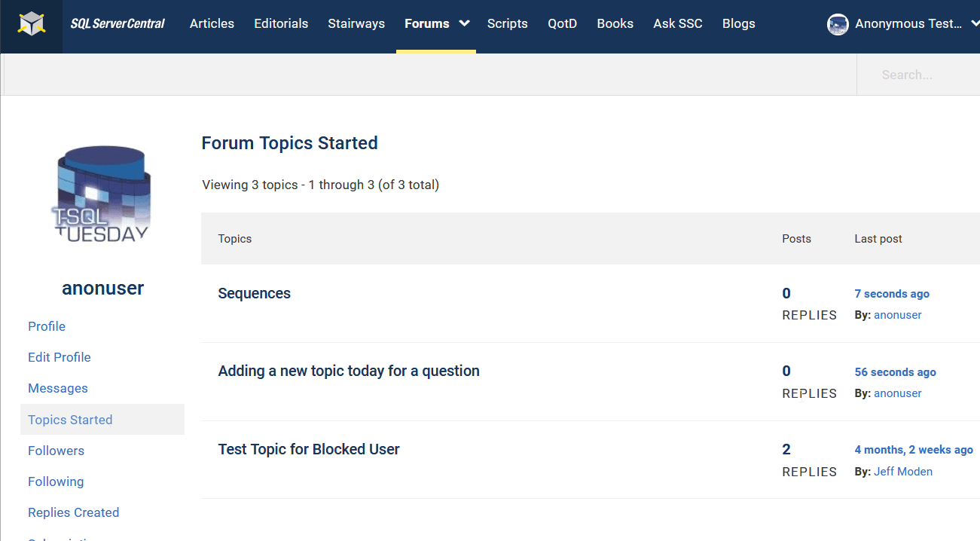This screenshot has width=980, height=541.
Task: Go to the Editorials section
Action: [x=281, y=24]
